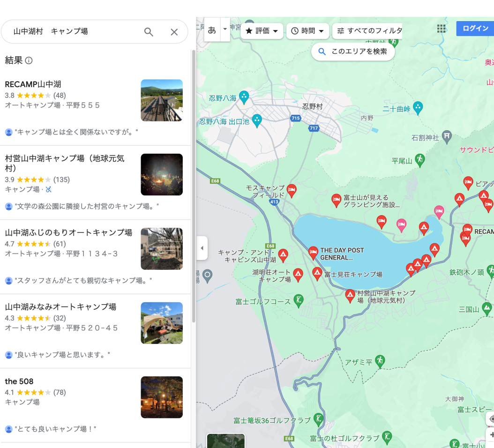Click the results panel scrollbar

[x=194, y=186]
